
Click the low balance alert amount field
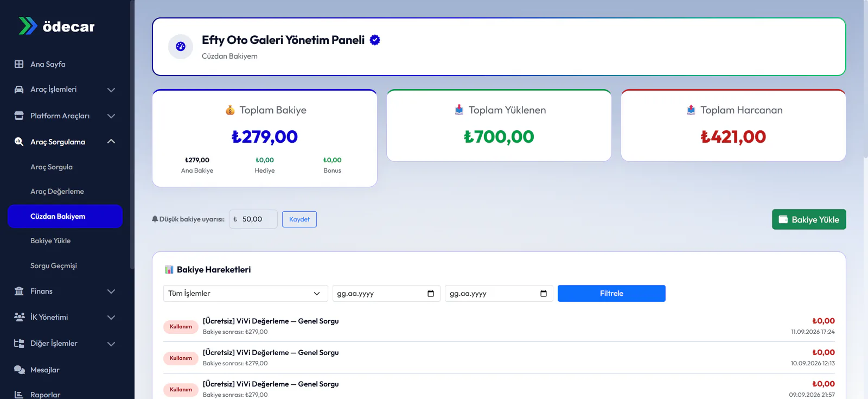coord(253,219)
